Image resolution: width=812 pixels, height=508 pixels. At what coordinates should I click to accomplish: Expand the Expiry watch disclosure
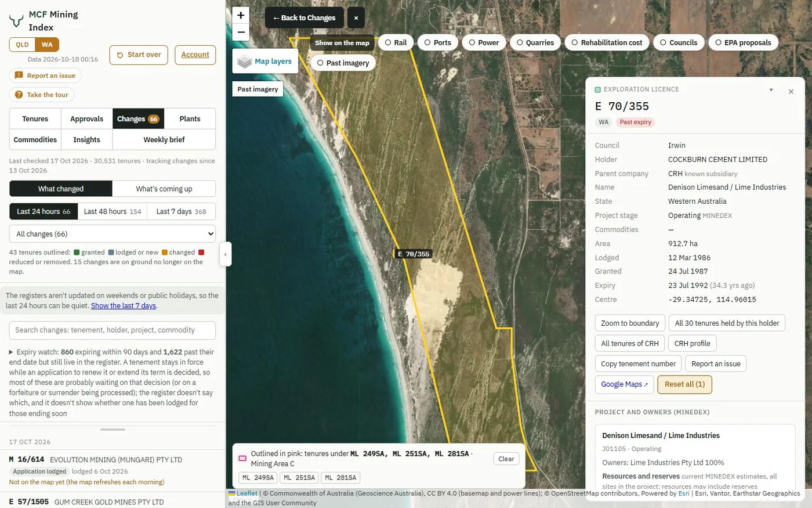(x=11, y=352)
